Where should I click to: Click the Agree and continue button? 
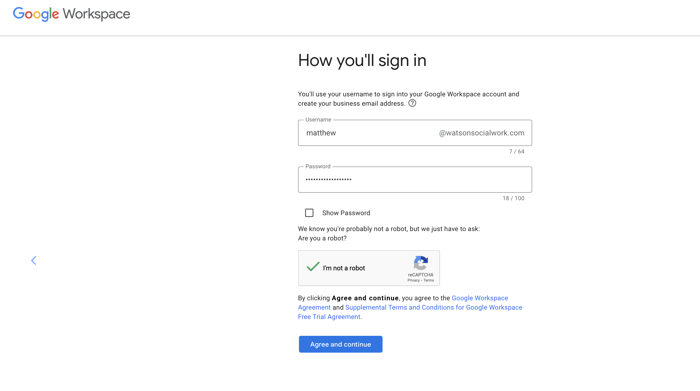341,344
